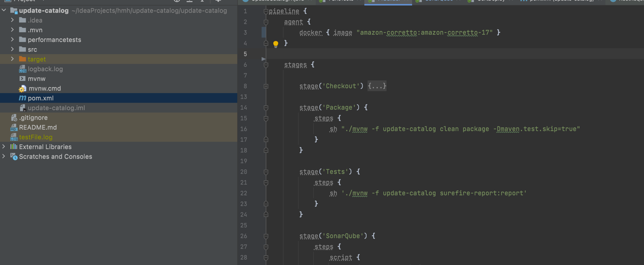Screen dimensions: 644x265
Task: Click the module folder icon of update-catalog root
Action: [14, 10]
